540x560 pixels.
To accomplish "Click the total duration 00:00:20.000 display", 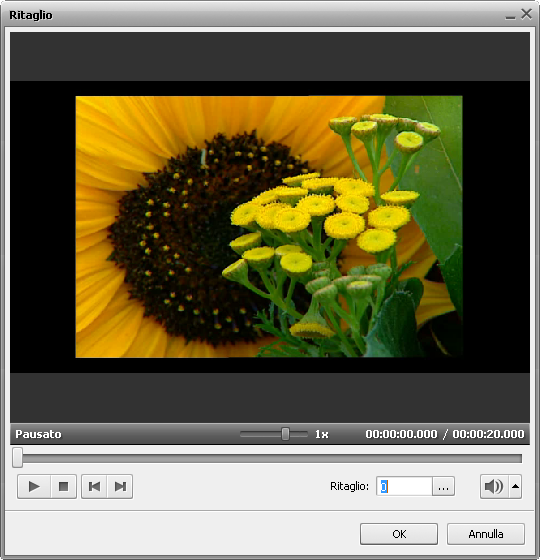I will coord(488,434).
